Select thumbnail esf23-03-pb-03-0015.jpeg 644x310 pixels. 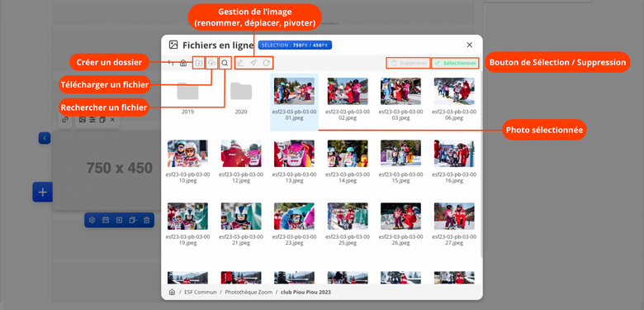(x=401, y=154)
